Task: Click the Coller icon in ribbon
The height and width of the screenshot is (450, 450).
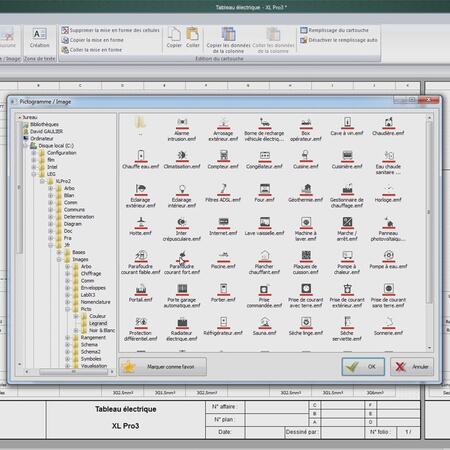Action: tap(193, 38)
